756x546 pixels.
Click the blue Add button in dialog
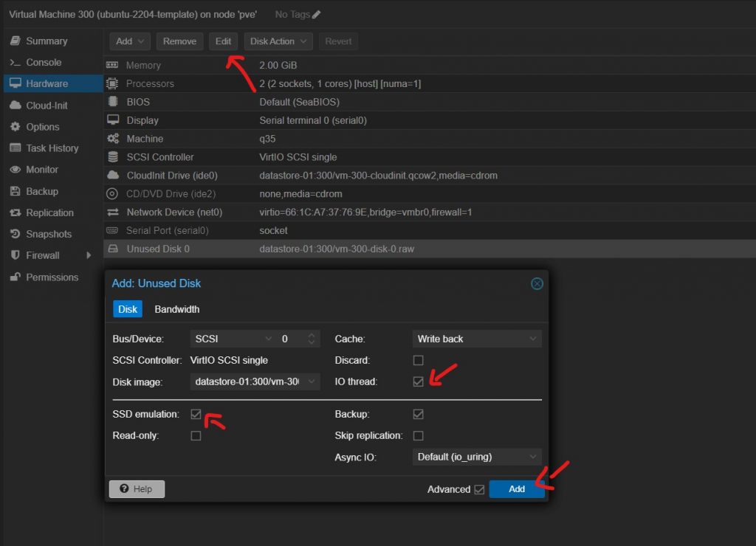[x=517, y=489]
